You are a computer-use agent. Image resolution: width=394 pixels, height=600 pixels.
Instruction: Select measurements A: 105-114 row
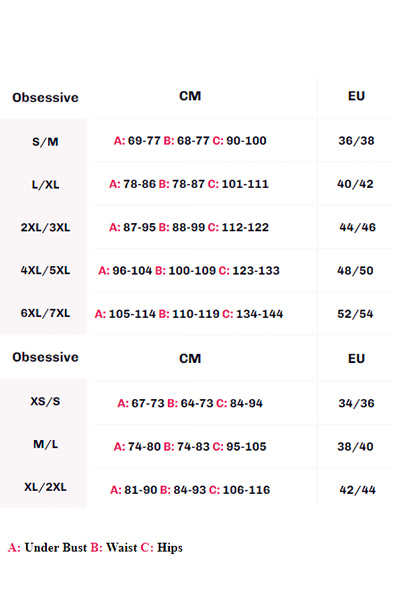pyautogui.click(x=189, y=314)
